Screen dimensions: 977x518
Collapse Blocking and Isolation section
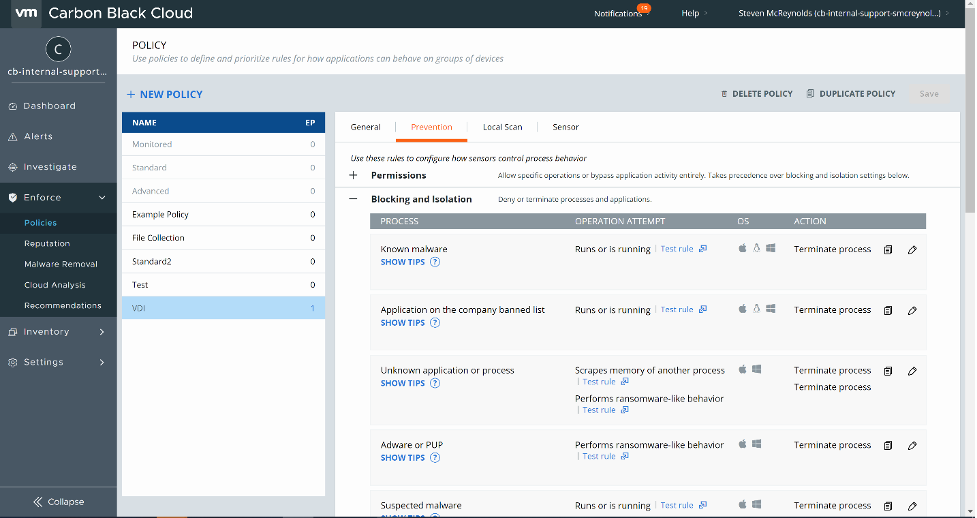click(353, 199)
